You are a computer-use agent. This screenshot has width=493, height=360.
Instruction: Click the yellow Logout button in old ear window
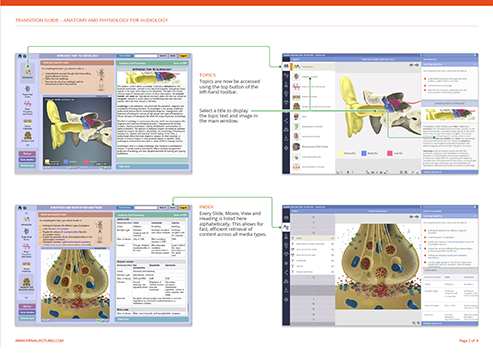pyautogui.click(x=183, y=56)
